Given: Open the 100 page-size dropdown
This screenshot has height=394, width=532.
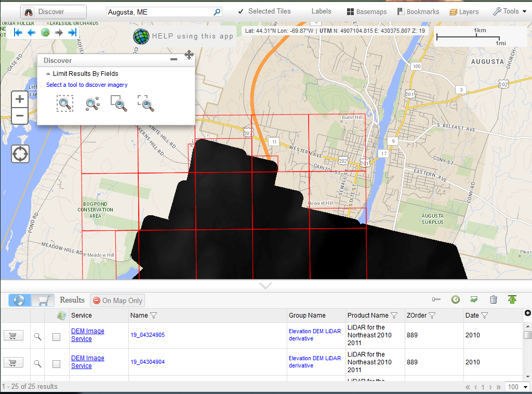Looking at the screenshot, I should tap(517, 387).
